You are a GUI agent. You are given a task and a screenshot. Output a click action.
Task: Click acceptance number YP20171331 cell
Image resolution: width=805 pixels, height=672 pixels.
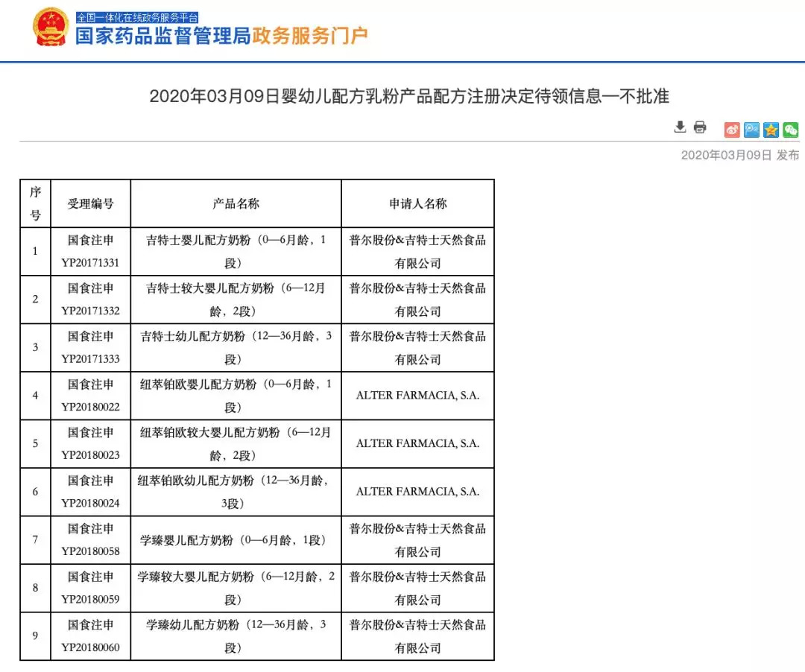click(91, 251)
